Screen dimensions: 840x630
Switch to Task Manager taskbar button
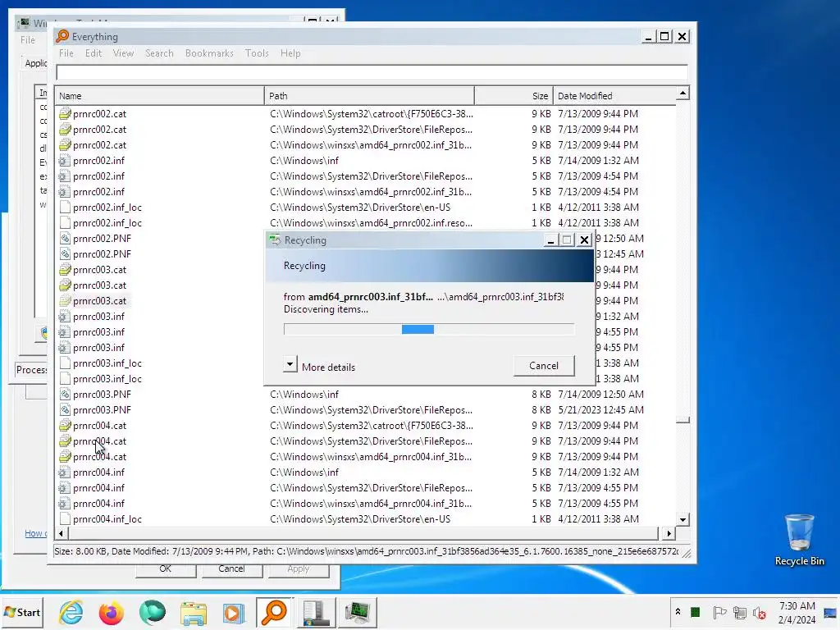(x=358, y=612)
